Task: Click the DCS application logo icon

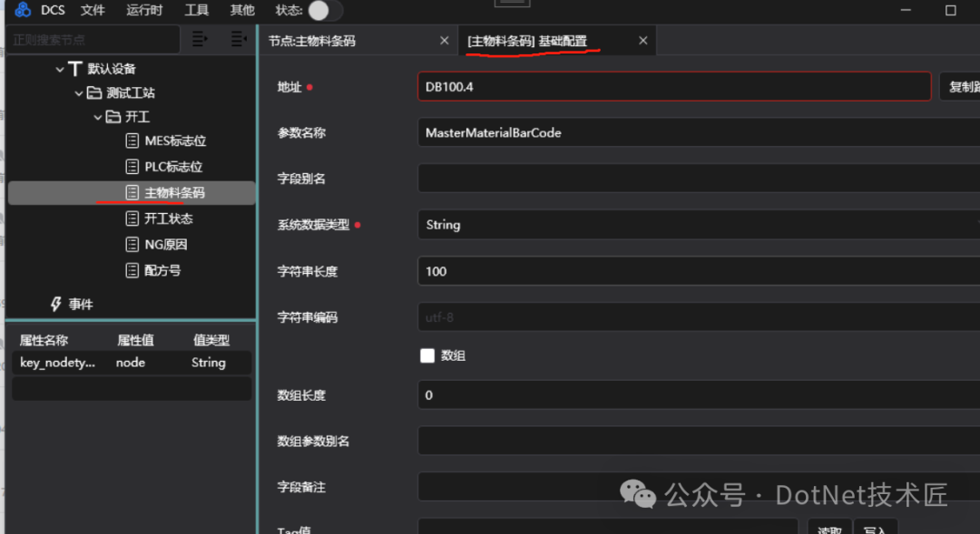Action: [x=22, y=10]
